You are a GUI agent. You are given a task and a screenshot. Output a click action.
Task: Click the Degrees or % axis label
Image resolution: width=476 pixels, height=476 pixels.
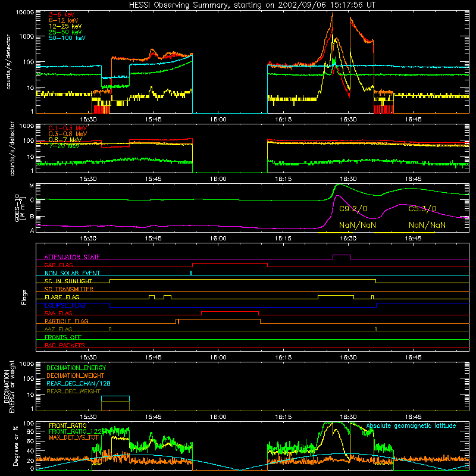[x=15, y=446]
